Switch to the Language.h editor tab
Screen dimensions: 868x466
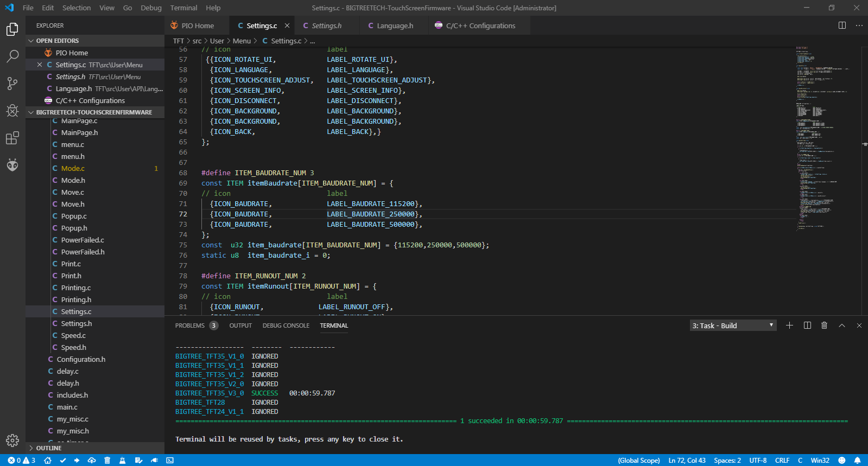[x=395, y=25]
